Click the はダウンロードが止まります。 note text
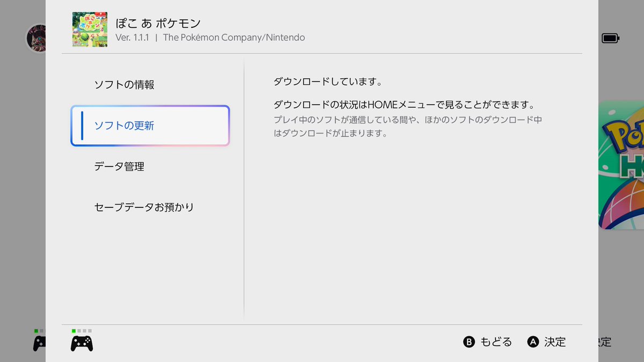Screen dimensions: 644x362 pos(330,134)
